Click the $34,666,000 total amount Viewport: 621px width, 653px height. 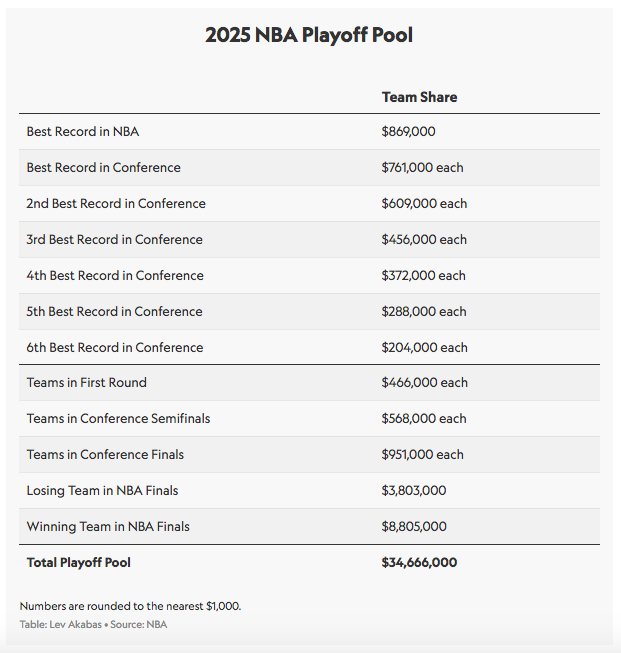coord(419,562)
